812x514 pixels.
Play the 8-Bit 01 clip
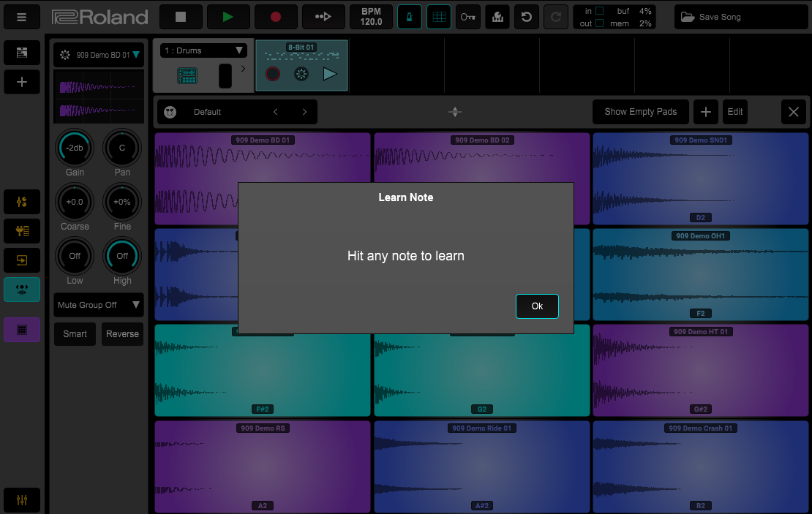click(x=330, y=74)
